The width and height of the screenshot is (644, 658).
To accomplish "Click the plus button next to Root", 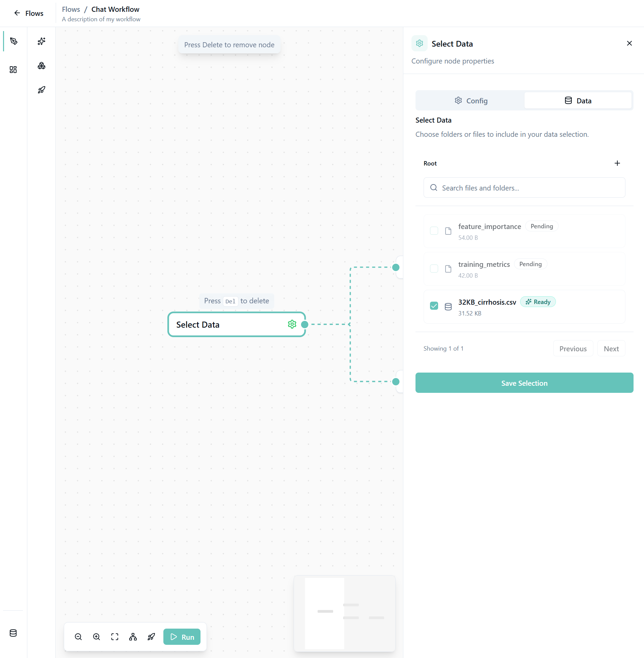I will click(617, 163).
